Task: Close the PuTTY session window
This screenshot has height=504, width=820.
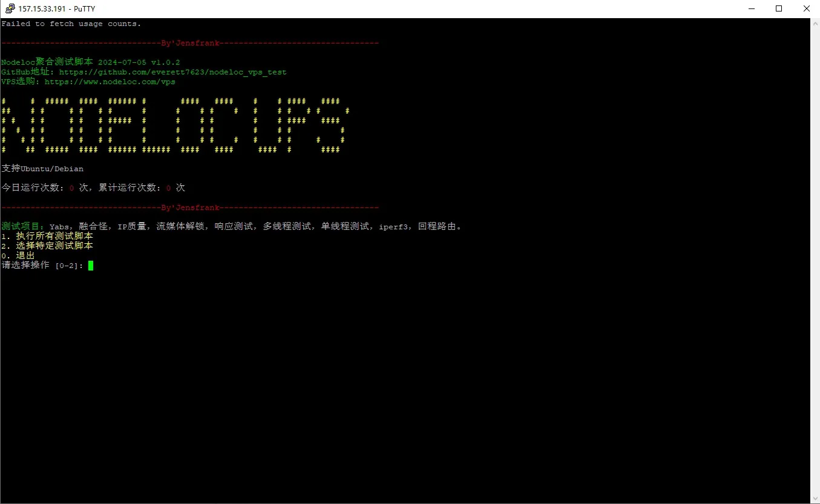Action: click(x=806, y=8)
